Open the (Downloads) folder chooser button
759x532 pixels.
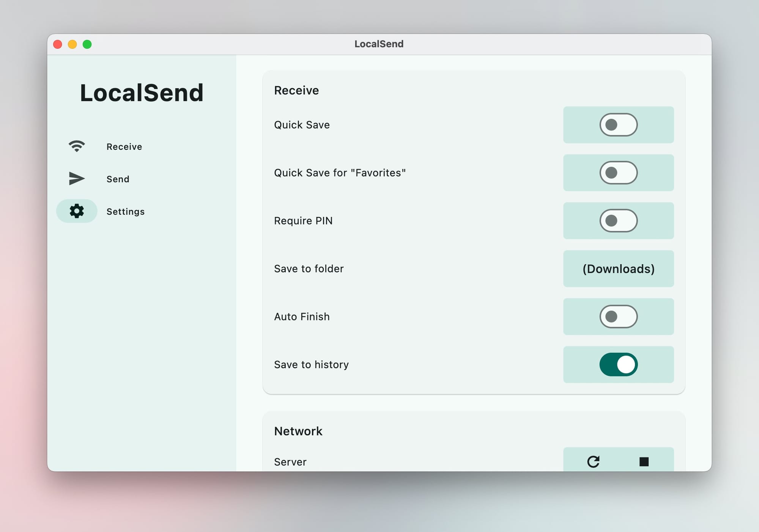618,269
